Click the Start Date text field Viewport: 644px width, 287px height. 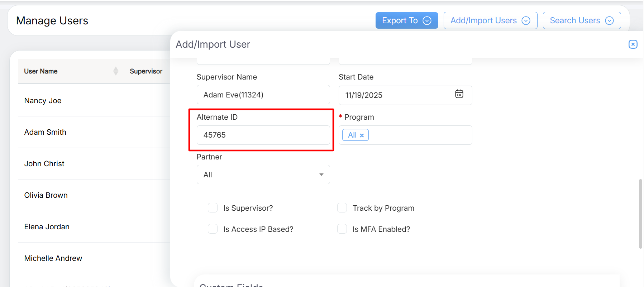pyautogui.click(x=394, y=95)
